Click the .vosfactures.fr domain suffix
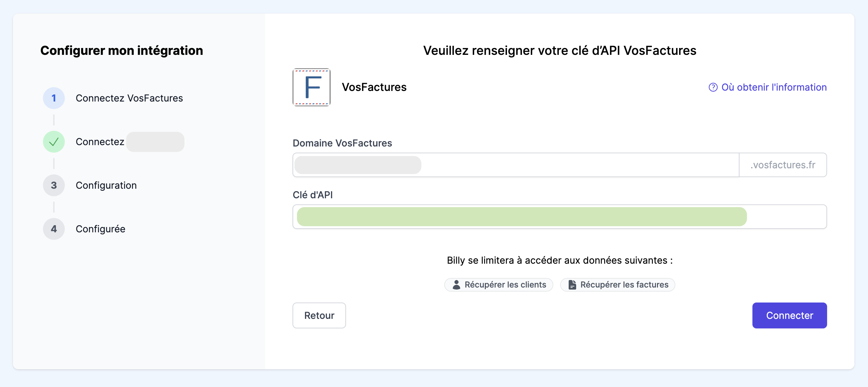This screenshot has height=387, width=868. (783, 165)
